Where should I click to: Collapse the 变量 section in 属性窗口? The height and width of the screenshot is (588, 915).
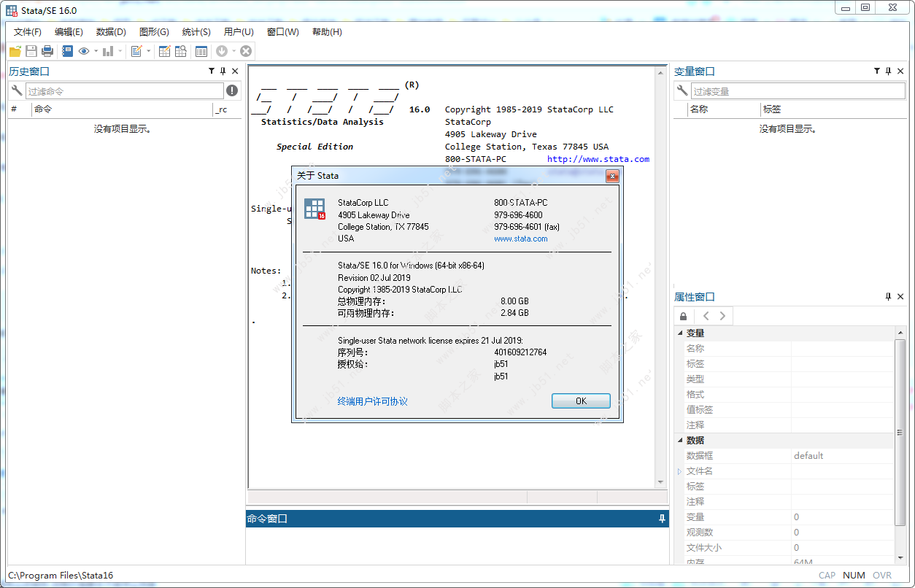[x=679, y=333]
